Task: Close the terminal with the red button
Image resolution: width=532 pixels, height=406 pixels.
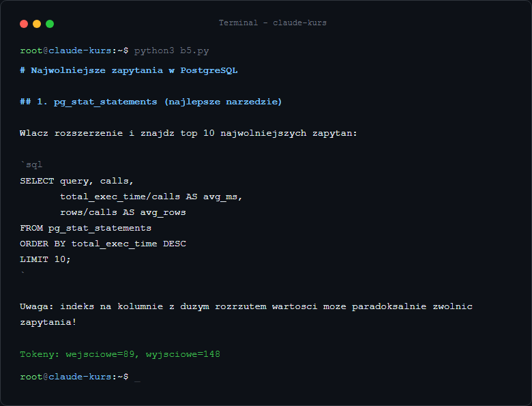Action: pyautogui.click(x=24, y=24)
